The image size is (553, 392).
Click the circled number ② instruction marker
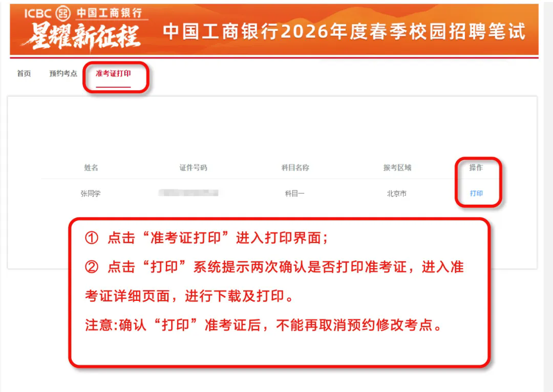pyautogui.click(x=92, y=267)
